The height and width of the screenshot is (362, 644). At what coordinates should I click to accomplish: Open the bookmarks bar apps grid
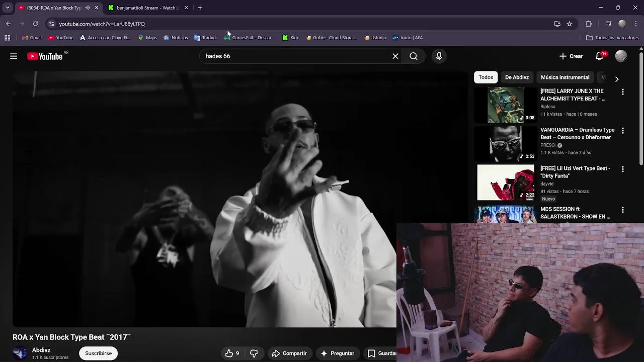point(8,38)
